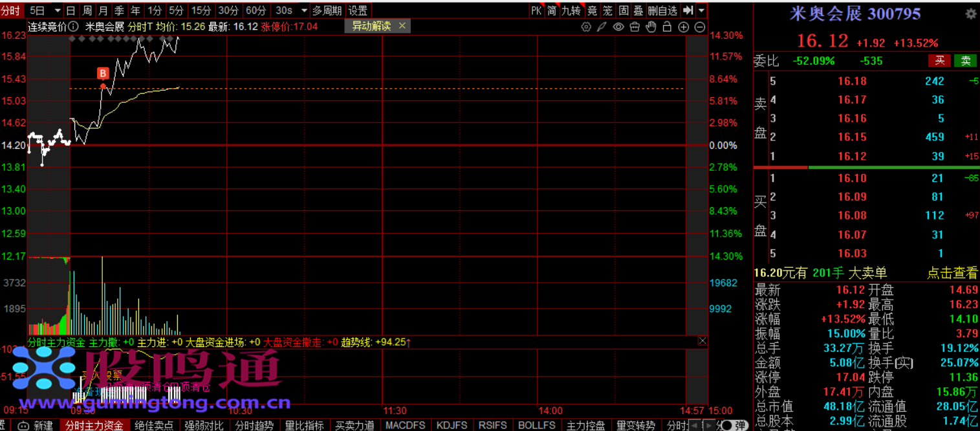Click the 固 toolbar button
Image resolution: width=980 pixels, height=431 pixels.
point(623,10)
